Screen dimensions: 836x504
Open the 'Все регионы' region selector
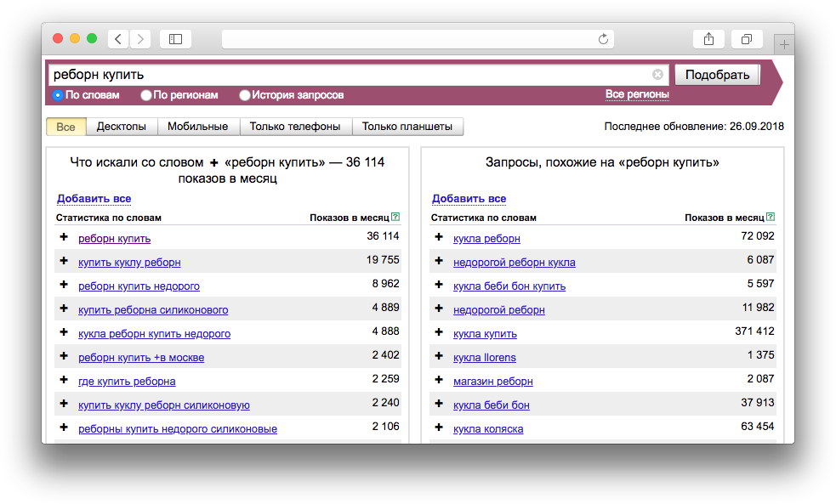[x=637, y=94]
